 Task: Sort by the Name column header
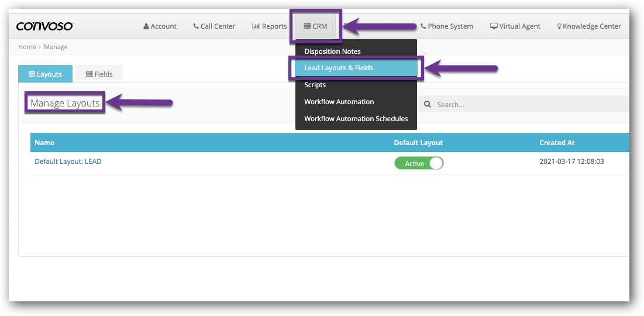pyautogui.click(x=44, y=143)
